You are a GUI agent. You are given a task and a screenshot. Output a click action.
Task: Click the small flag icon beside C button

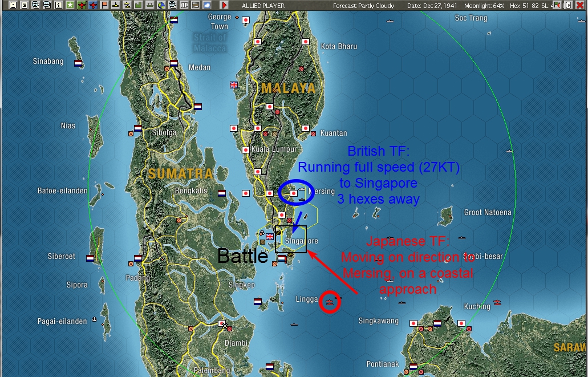point(558,5)
